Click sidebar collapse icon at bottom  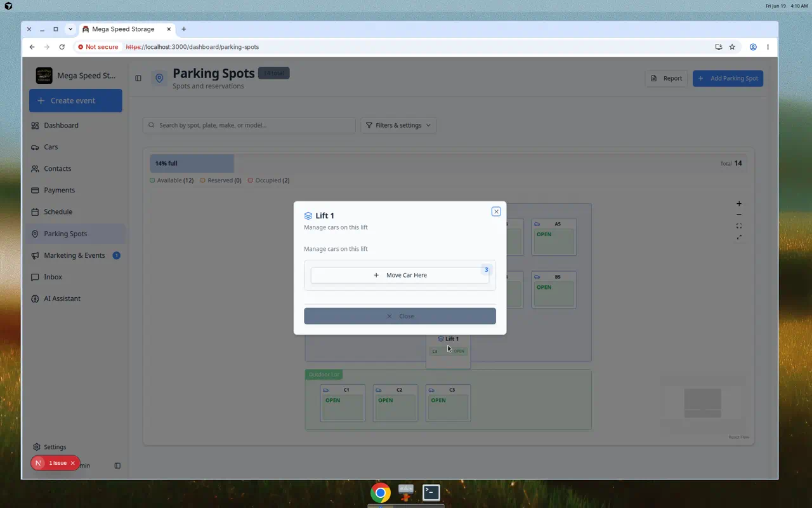[117, 465]
